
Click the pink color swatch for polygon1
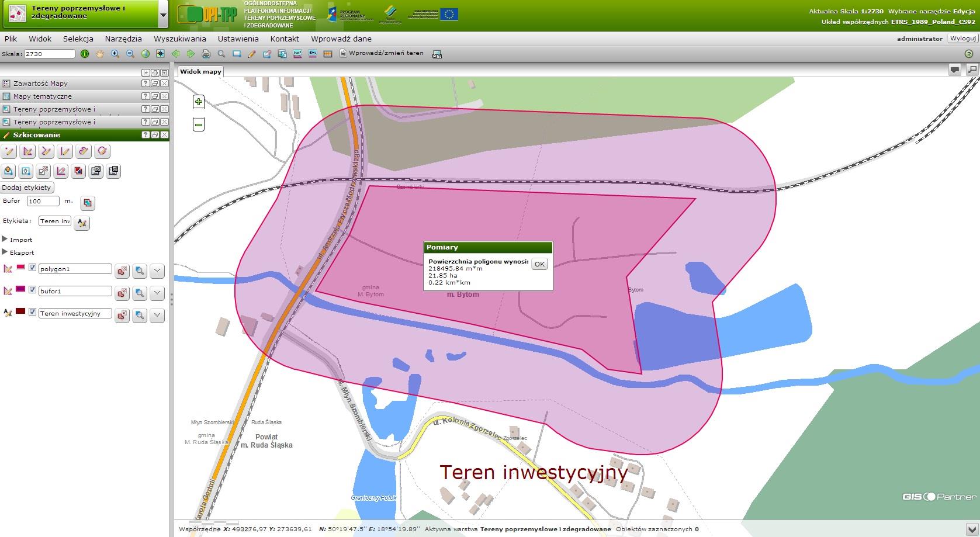21,267
